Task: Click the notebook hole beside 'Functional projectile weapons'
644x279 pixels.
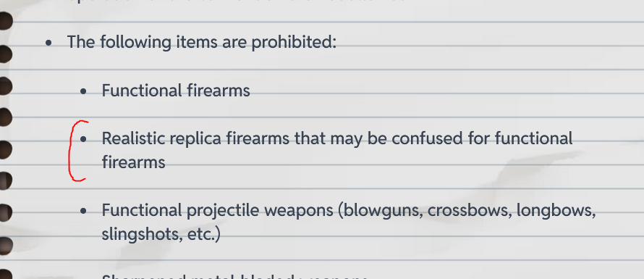Action: pyautogui.click(x=5, y=212)
